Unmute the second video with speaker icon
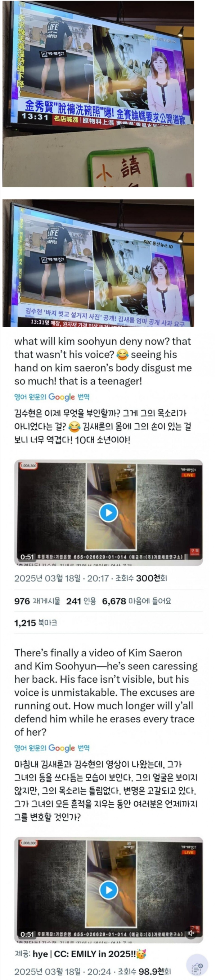 coord(191,933)
